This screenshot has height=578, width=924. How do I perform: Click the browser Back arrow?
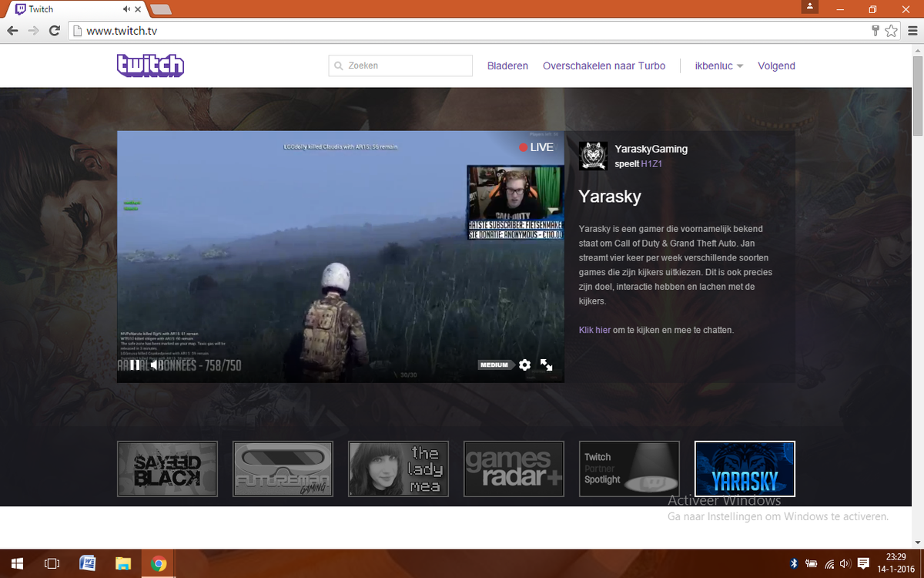point(13,31)
